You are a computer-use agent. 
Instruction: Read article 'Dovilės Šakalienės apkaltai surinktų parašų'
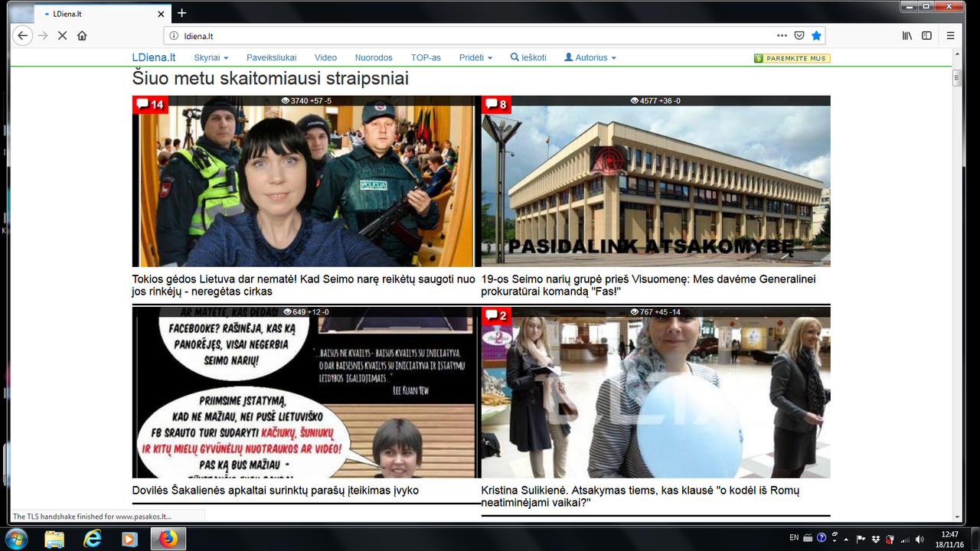click(x=276, y=491)
